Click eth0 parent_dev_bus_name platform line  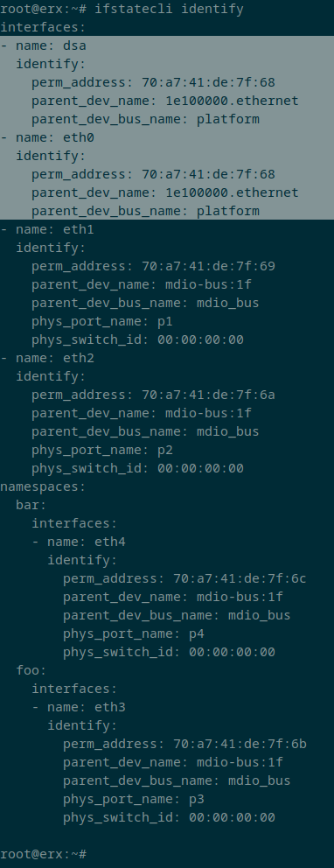tap(145, 211)
